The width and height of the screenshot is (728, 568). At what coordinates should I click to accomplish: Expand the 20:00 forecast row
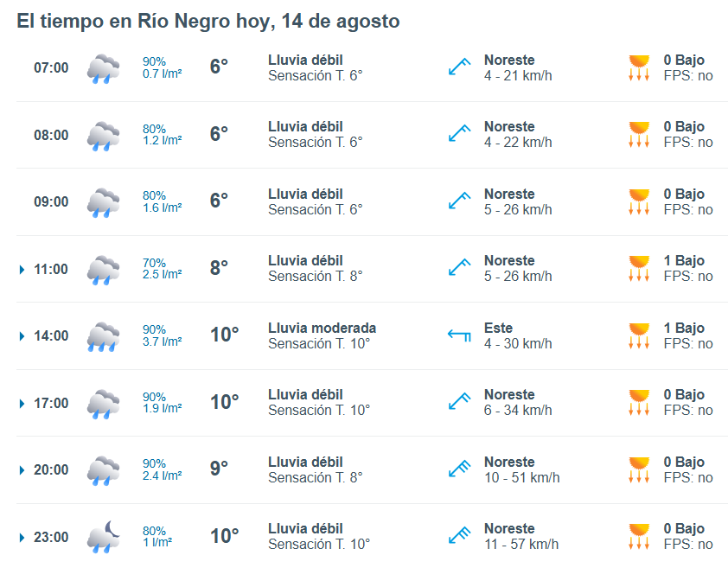pyautogui.click(x=22, y=470)
